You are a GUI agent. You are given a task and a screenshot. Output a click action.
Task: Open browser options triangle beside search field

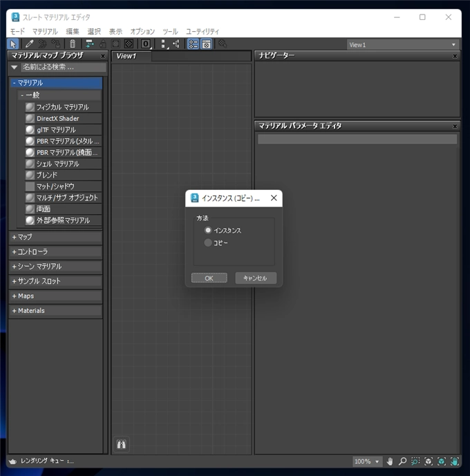click(x=14, y=67)
